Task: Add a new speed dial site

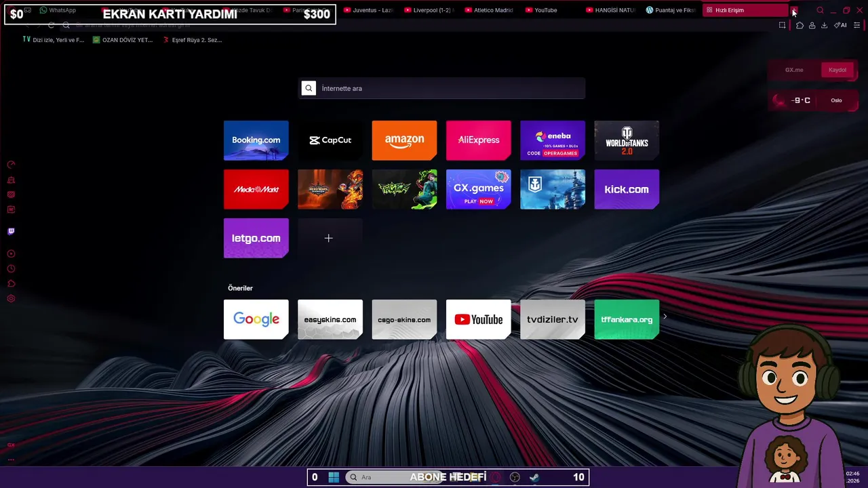Action: click(330, 238)
